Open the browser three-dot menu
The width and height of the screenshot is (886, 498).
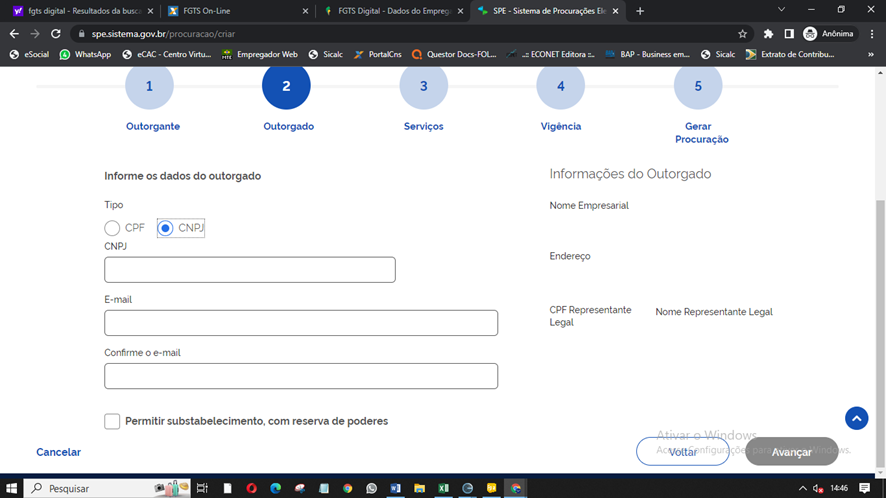point(870,33)
